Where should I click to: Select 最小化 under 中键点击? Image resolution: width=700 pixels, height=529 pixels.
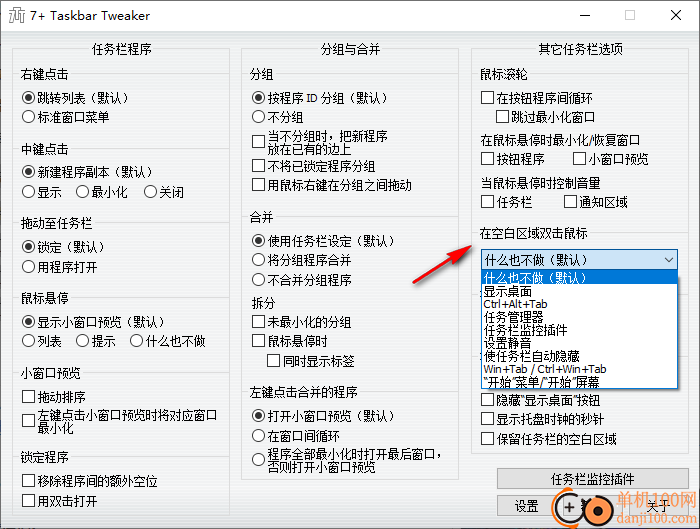click(83, 192)
